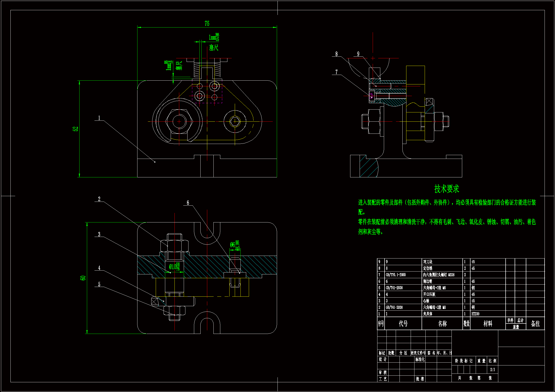Click the 75 width dimension text
This screenshot has width=555, height=392.
click(x=207, y=24)
